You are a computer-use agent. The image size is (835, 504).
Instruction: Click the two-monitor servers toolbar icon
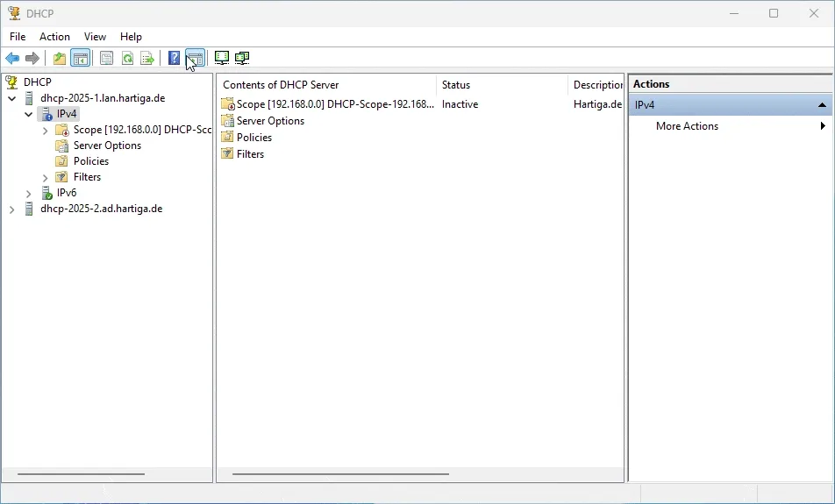(x=242, y=58)
